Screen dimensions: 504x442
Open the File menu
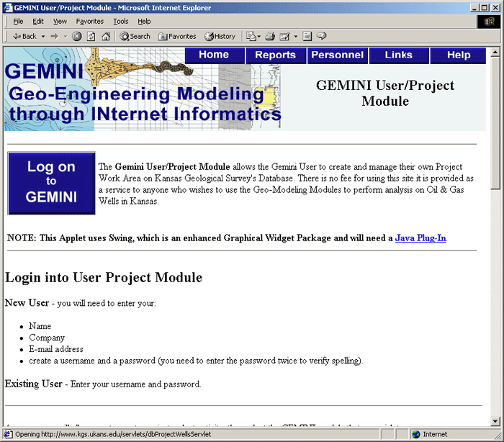tap(18, 21)
